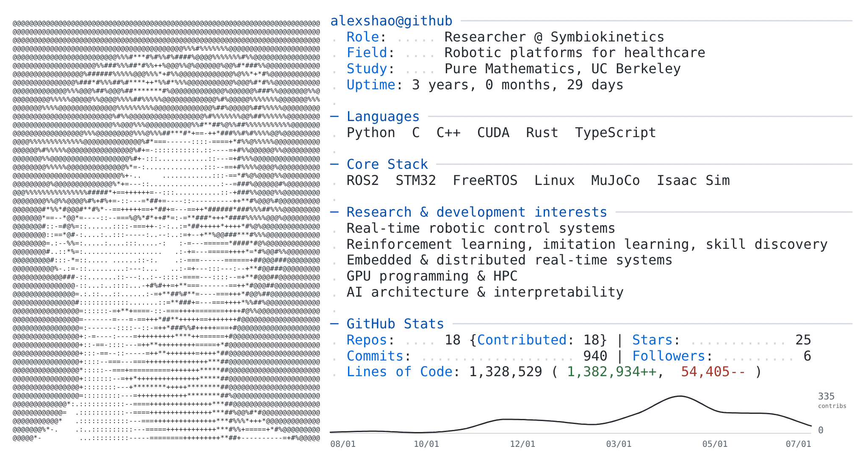Select FreeRTOS in Core Stack
This screenshot has height=457, width=868.
click(x=485, y=180)
